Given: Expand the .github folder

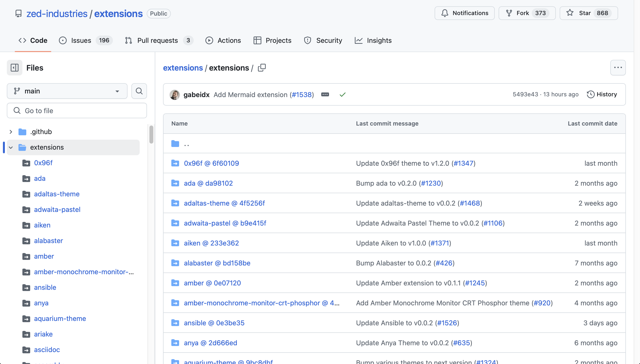Looking at the screenshot, I should (10, 132).
